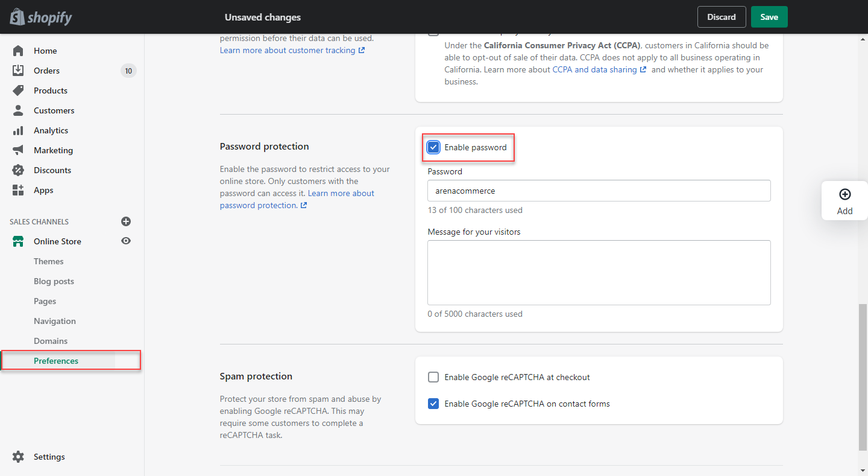Viewport: 868px width, 476px height.
Task: Click the Shopify logo icon
Action: [17, 17]
